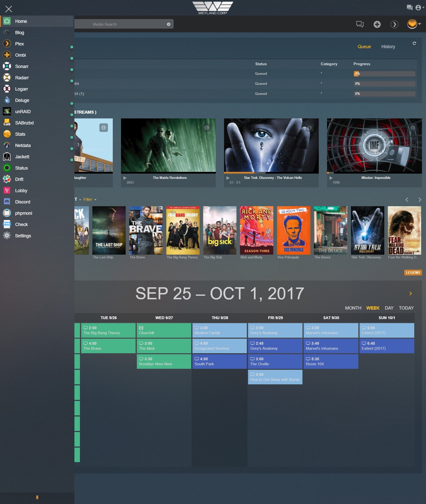
Task: Switch to the History tab
Action: tap(388, 47)
